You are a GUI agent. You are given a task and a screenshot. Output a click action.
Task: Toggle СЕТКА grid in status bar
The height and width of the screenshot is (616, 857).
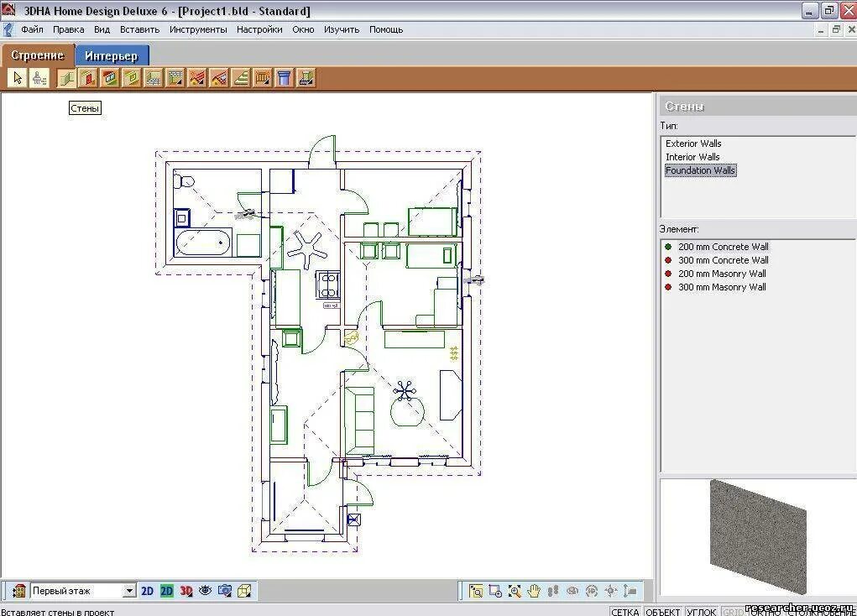[624, 612]
